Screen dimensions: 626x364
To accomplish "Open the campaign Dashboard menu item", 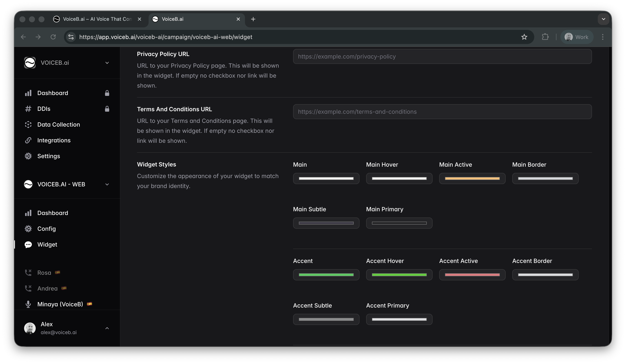I will (x=53, y=213).
